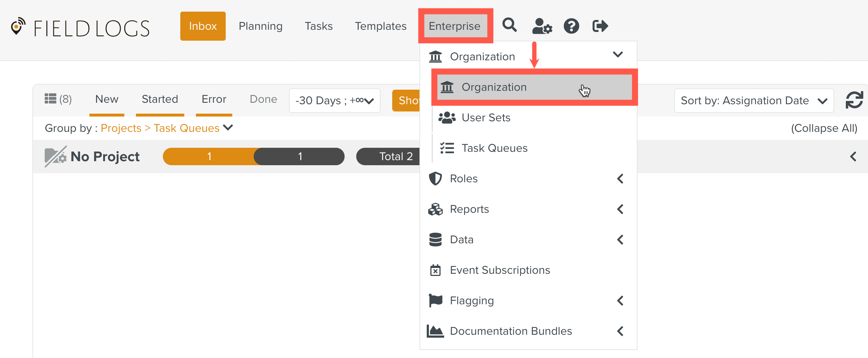Click the list view icon with count (8)
Image resolution: width=868 pixels, height=358 pixels.
[x=58, y=99]
